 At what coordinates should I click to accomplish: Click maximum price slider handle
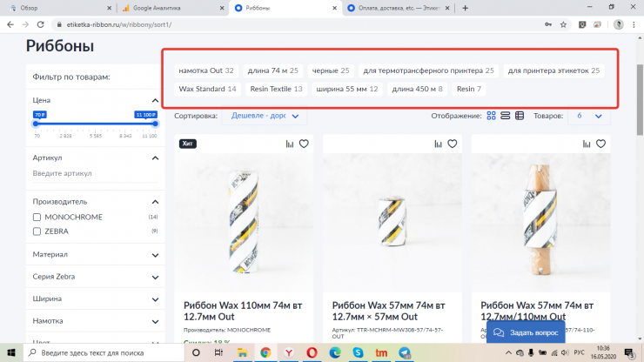click(x=155, y=124)
